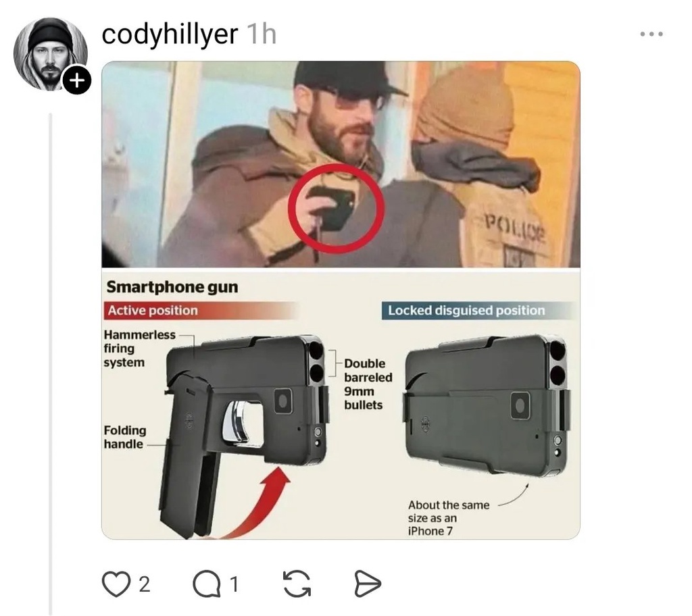Click the Locked disguised position blue label

pyautogui.click(x=466, y=310)
